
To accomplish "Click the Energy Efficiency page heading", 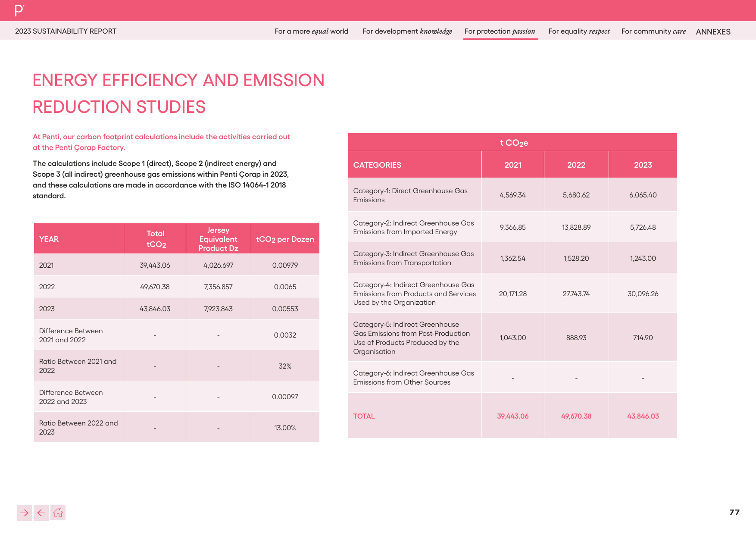I will 178,94.
